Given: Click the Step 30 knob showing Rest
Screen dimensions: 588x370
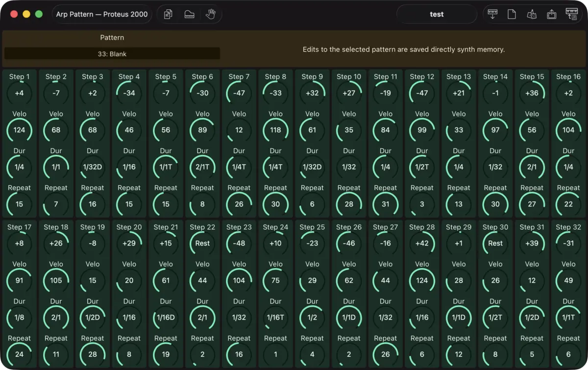Looking at the screenshot, I should [x=495, y=244].
